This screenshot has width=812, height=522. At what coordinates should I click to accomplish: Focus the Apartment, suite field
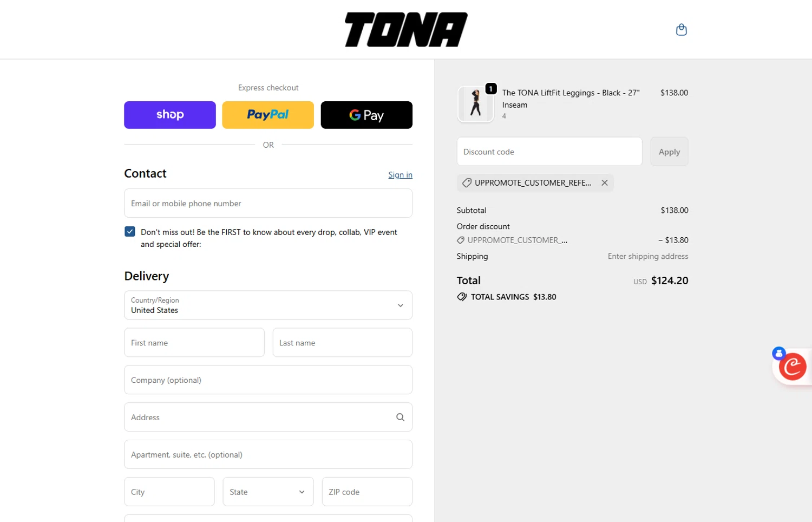tap(268, 455)
